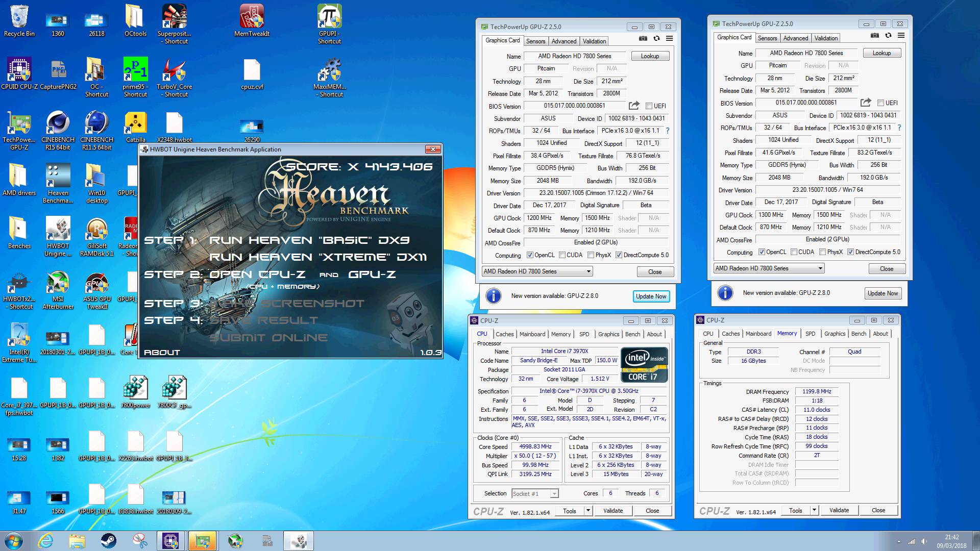The image size is (980, 551).
Task: Click Run Heaven Xtreme DX11 in HWBOT Heaven
Action: pyautogui.click(x=317, y=257)
